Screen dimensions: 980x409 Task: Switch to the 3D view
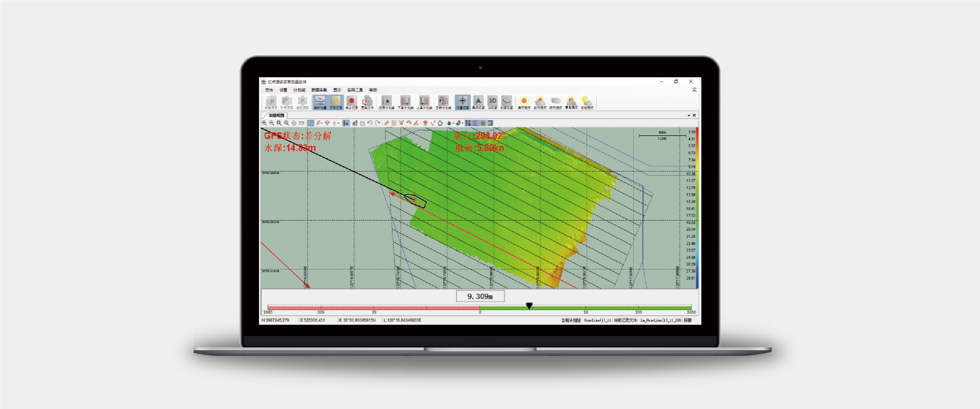493,102
